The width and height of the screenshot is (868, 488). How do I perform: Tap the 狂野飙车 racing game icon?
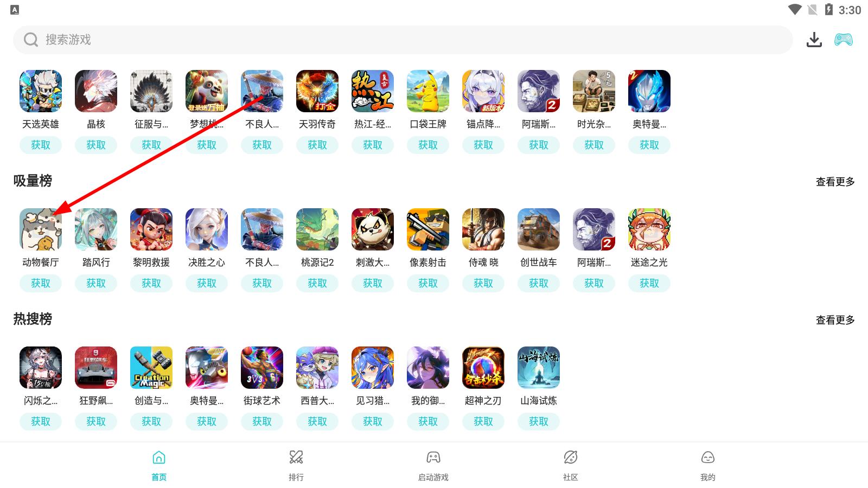[96, 368]
